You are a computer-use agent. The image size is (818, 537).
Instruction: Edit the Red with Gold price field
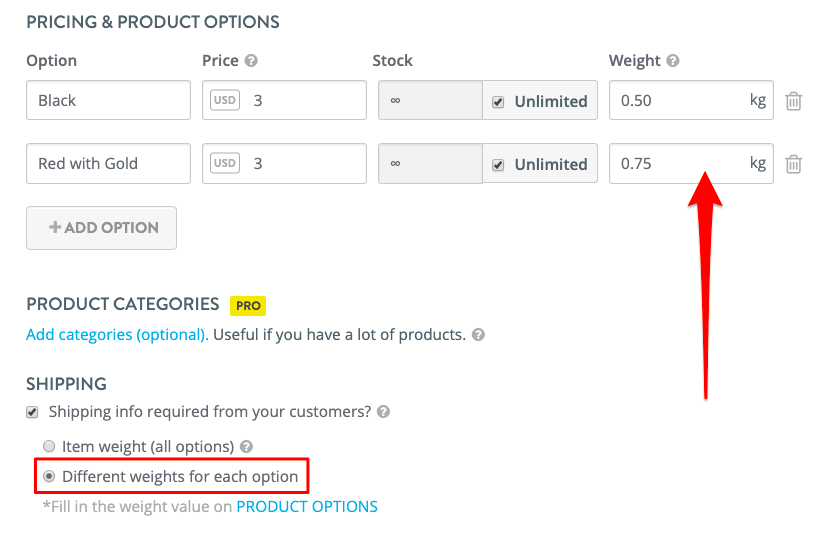[284, 163]
